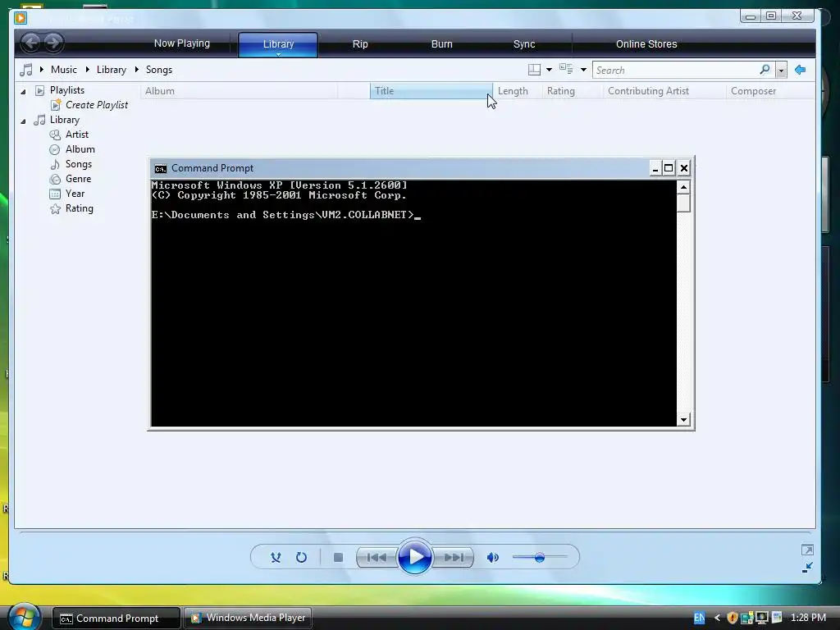Open the Now Playing tab
The image size is (840, 630).
tap(181, 43)
